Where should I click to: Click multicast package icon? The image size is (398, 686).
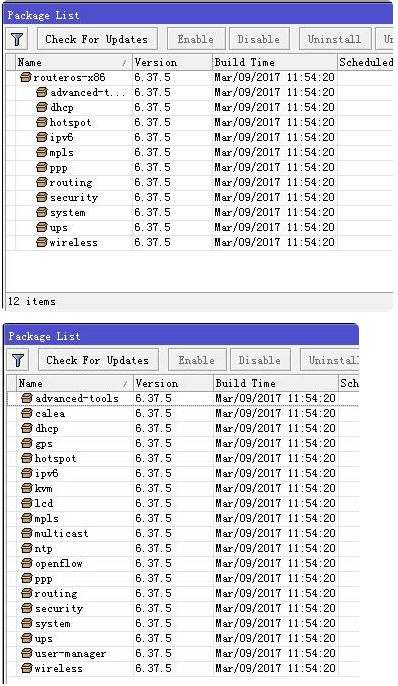click(x=27, y=533)
